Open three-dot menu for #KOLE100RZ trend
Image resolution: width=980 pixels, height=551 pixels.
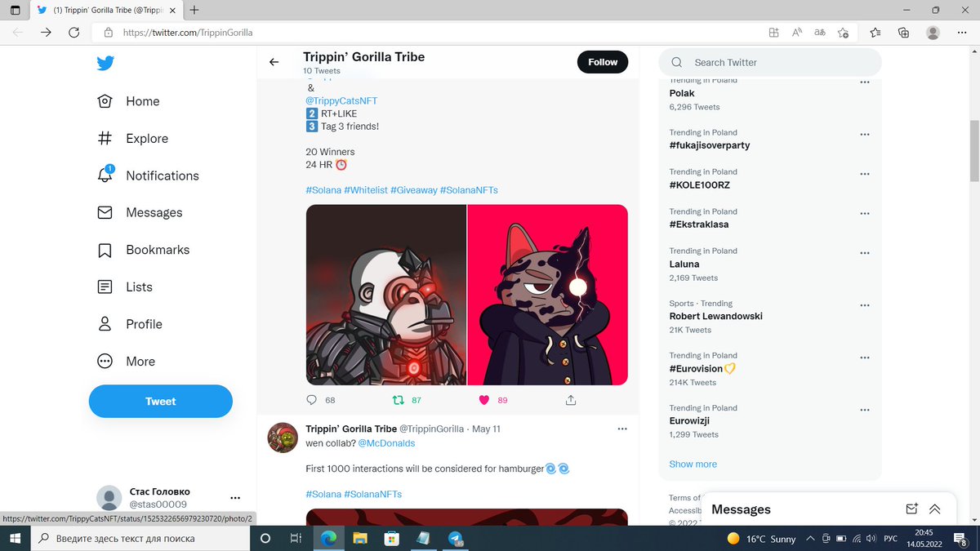pyautogui.click(x=865, y=174)
